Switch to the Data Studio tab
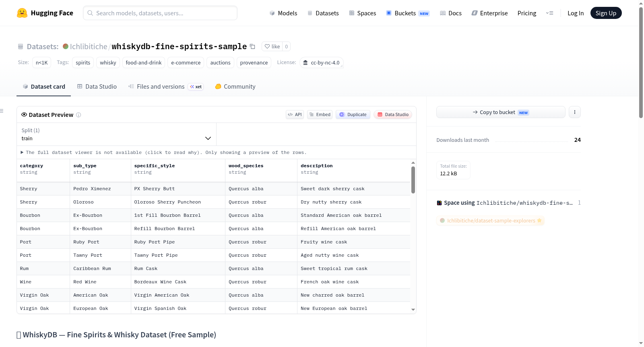This screenshot has height=347, width=644. [97, 86]
